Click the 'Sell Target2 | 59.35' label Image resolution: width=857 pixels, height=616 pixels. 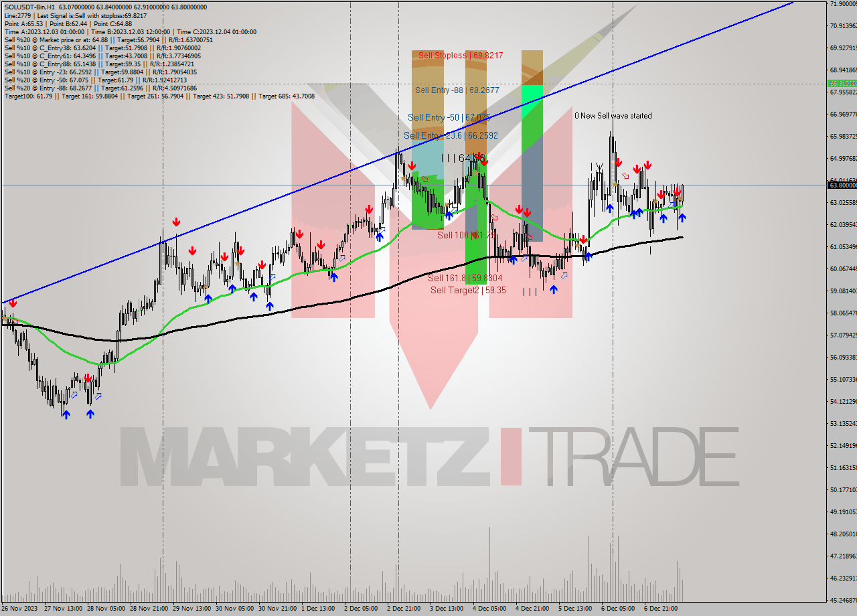[x=468, y=290]
